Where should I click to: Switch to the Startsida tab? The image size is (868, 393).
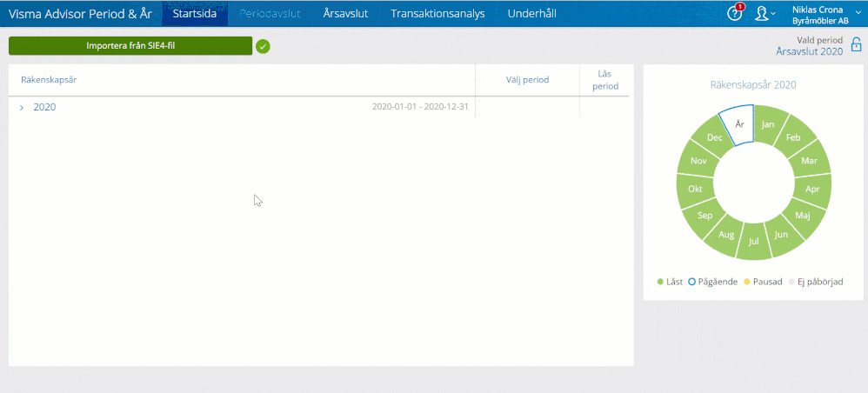pyautogui.click(x=194, y=14)
